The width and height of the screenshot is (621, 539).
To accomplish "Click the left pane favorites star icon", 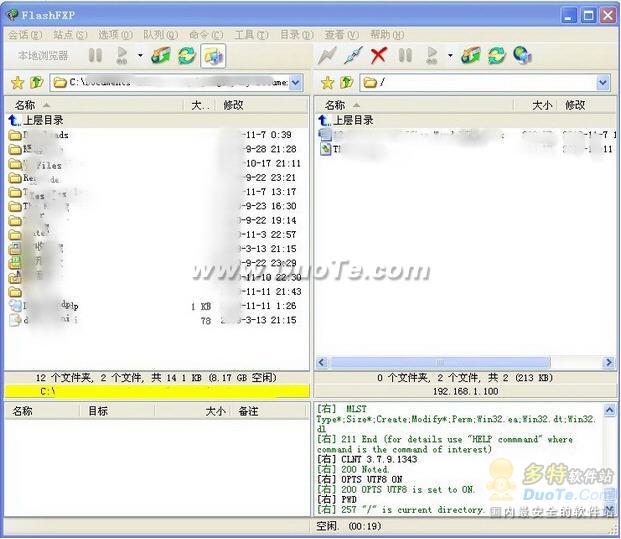I will [17, 83].
